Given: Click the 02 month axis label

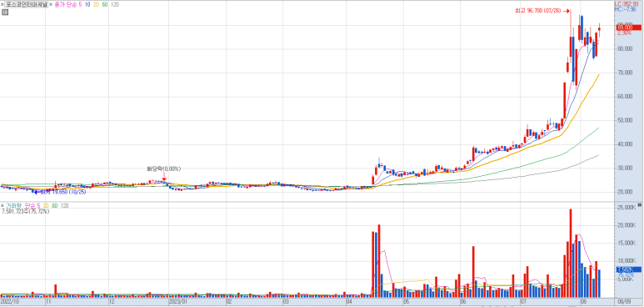Looking at the screenshot, I should pyautogui.click(x=230, y=302).
